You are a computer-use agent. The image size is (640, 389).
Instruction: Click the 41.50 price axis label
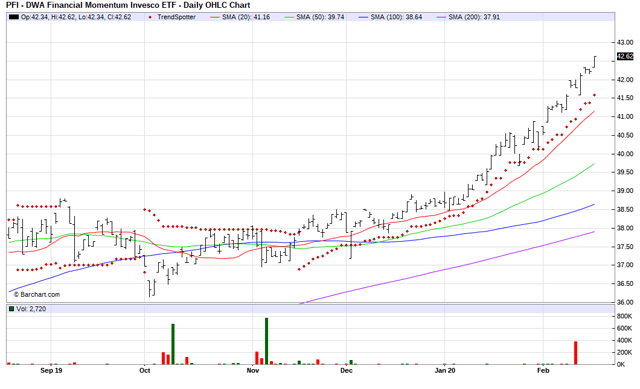625,98
